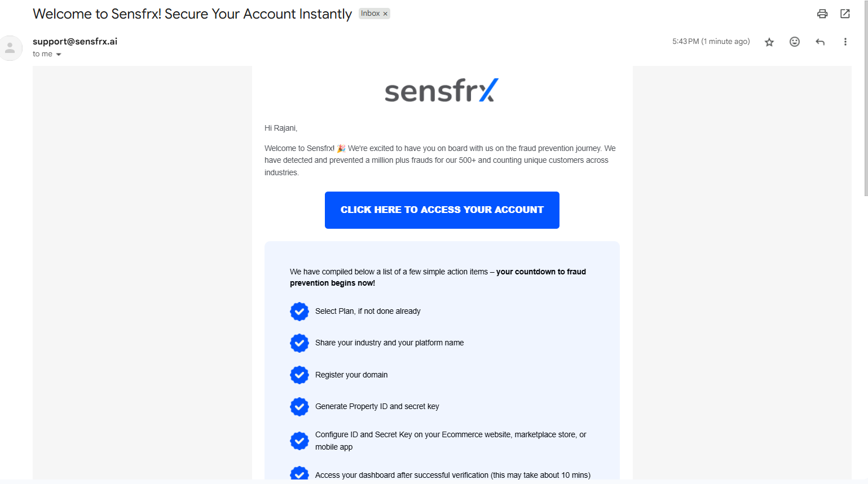Open email in new window
This screenshot has height=484, width=868.
click(x=845, y=14)
